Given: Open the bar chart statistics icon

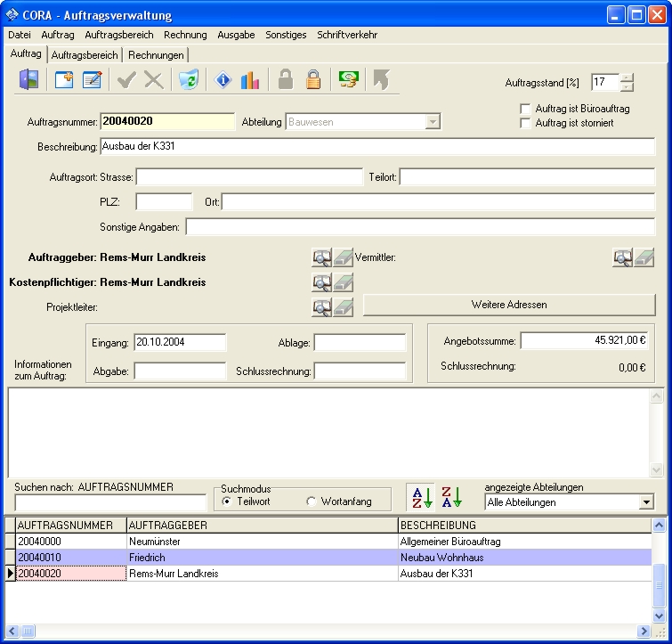Looking at the screenshot, I should (x=250, y=80).
